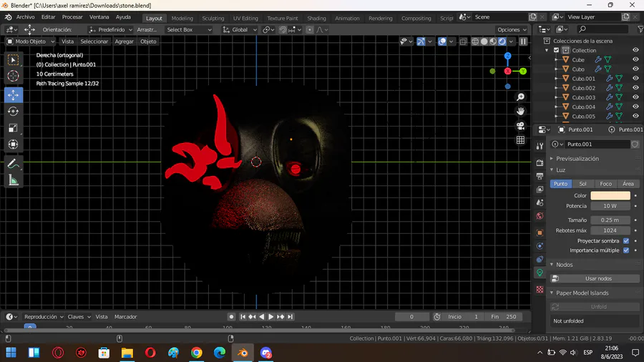
Task: Toggle the Proyectar sombra checkbox
Action: click(626, 241)
